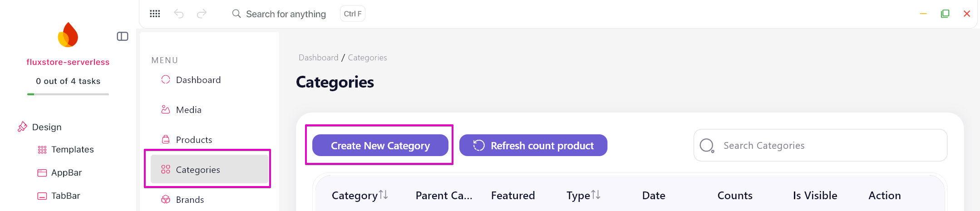Click the Design paintbrush icon

(22, 127)
